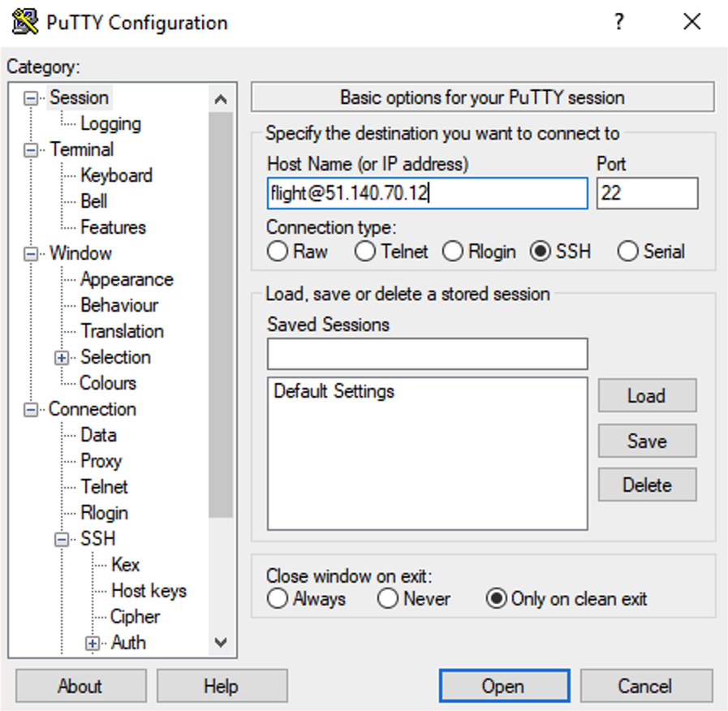
Task: Collapse the Connection category node
Action: [31, 410]
